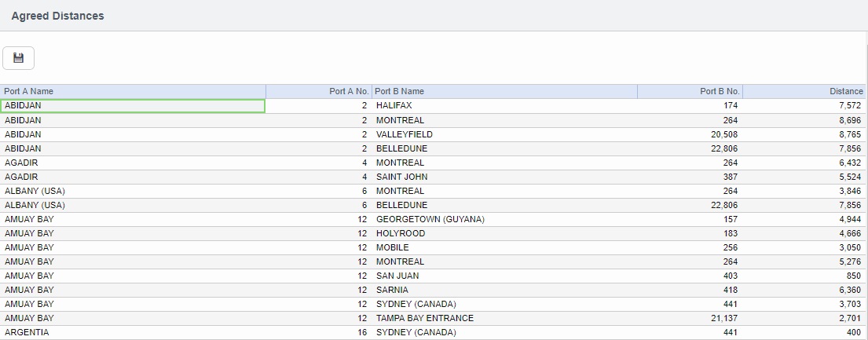
Task: Sort by the Port B Name column header
Action: tap(504, 91)
